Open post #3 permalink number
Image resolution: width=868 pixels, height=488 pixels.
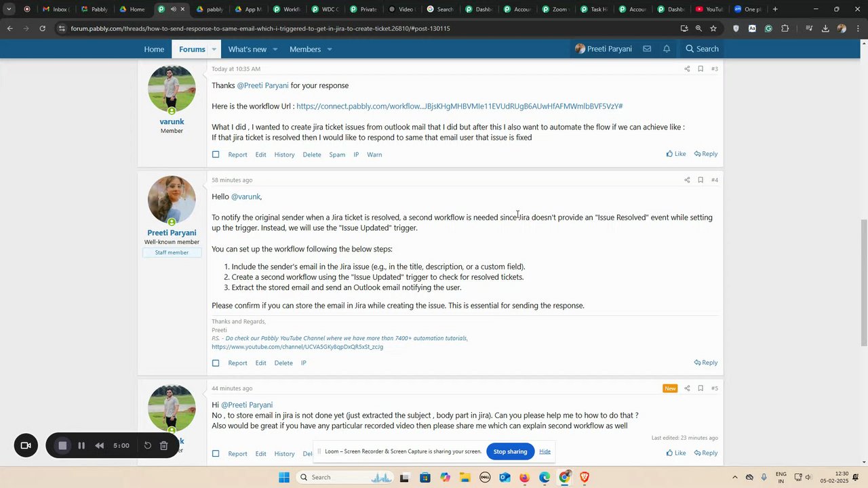(x=715, y=69)
